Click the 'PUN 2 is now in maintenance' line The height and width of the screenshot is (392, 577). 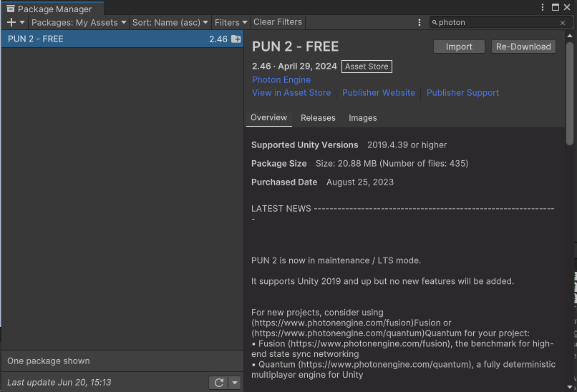336,260
